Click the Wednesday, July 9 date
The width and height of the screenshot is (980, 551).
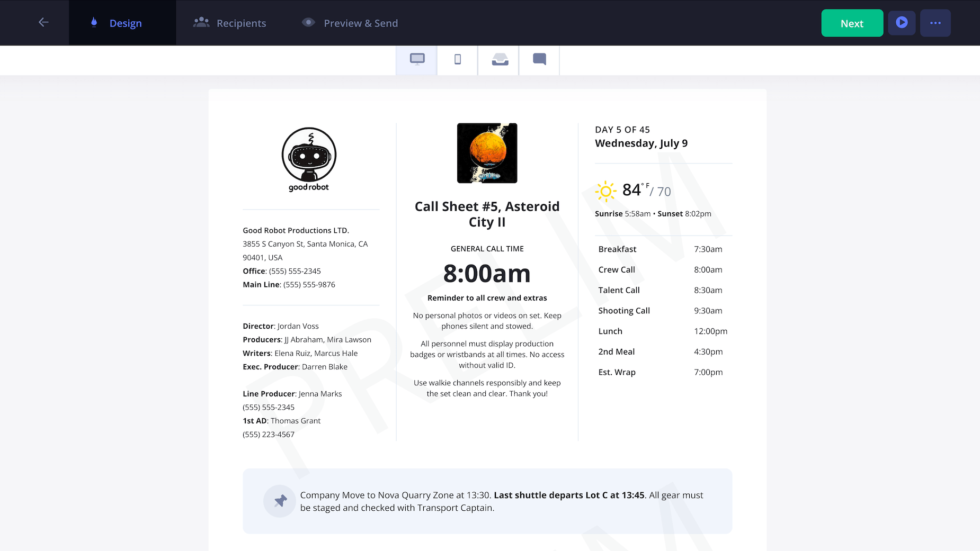[x=641, y=143]
